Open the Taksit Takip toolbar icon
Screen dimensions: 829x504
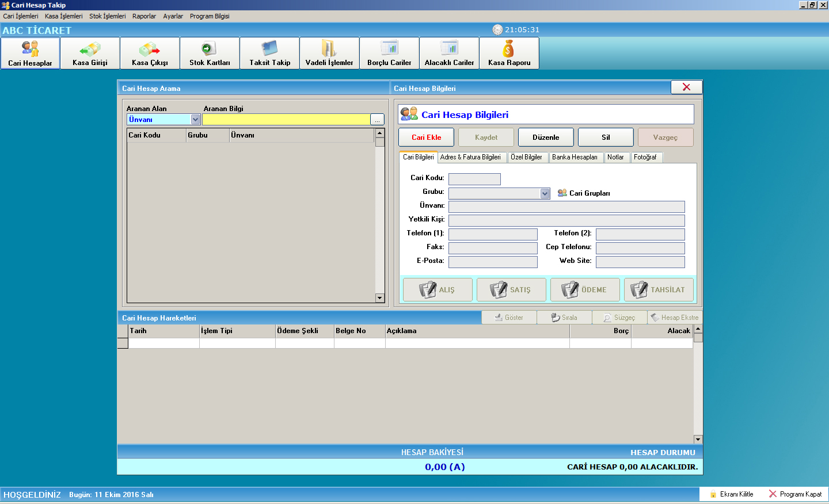coord(269,53)
